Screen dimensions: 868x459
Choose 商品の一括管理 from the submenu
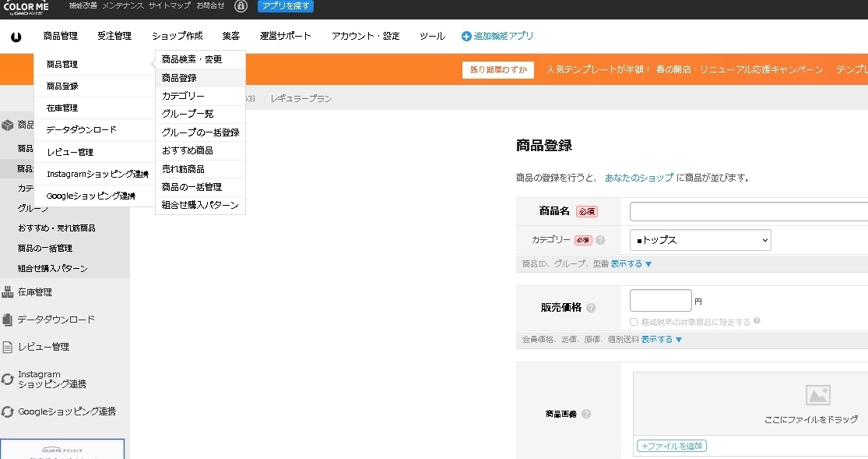click(x=200, y=187)
